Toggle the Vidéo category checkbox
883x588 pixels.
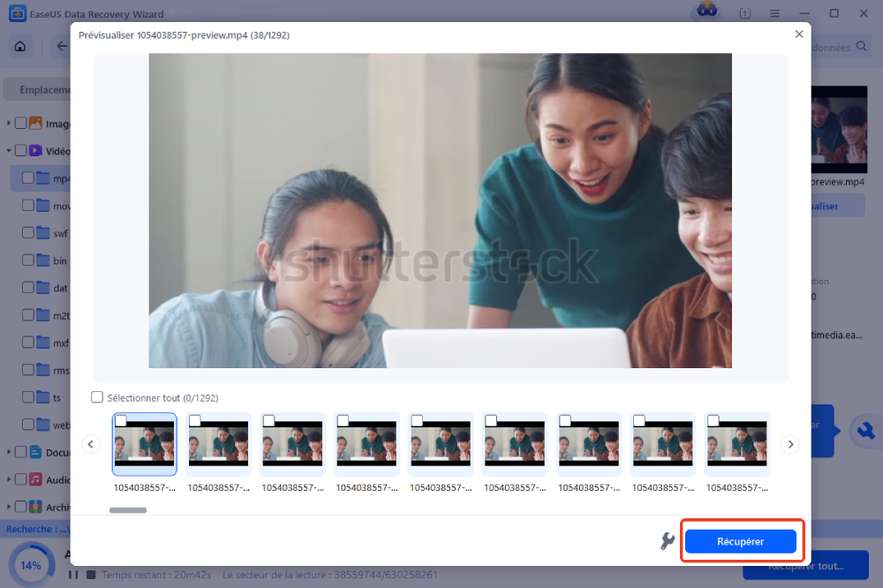click(x=21, y=150)
